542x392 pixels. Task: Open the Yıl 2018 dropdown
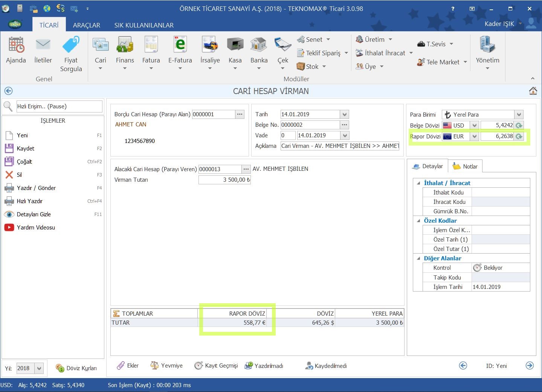pyautogui.click(x=39, y=368)
